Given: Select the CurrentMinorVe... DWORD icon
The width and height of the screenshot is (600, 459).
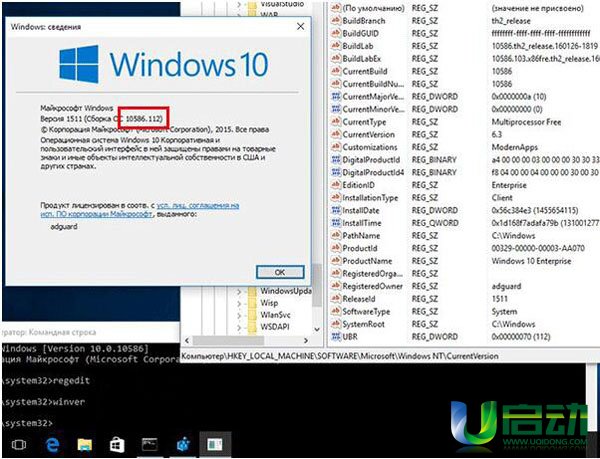Looking at the screenshot, I should (x=336, y=109).
